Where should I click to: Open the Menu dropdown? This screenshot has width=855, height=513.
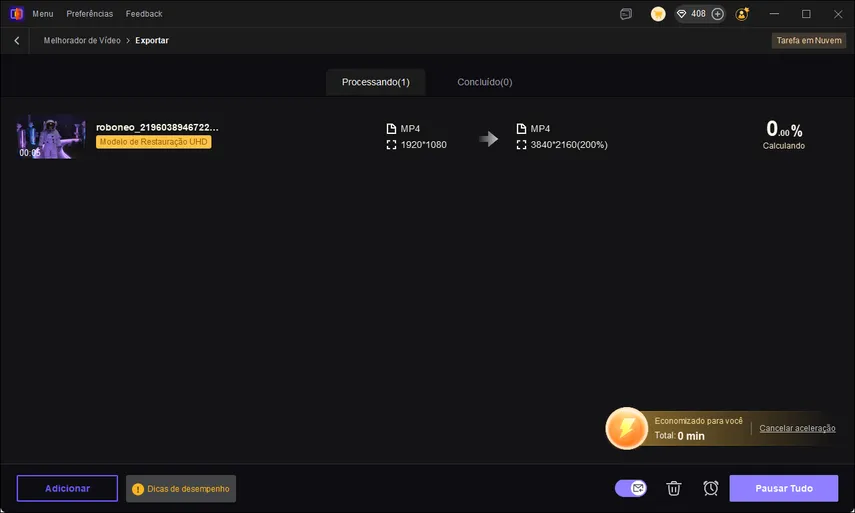(43, 14)
